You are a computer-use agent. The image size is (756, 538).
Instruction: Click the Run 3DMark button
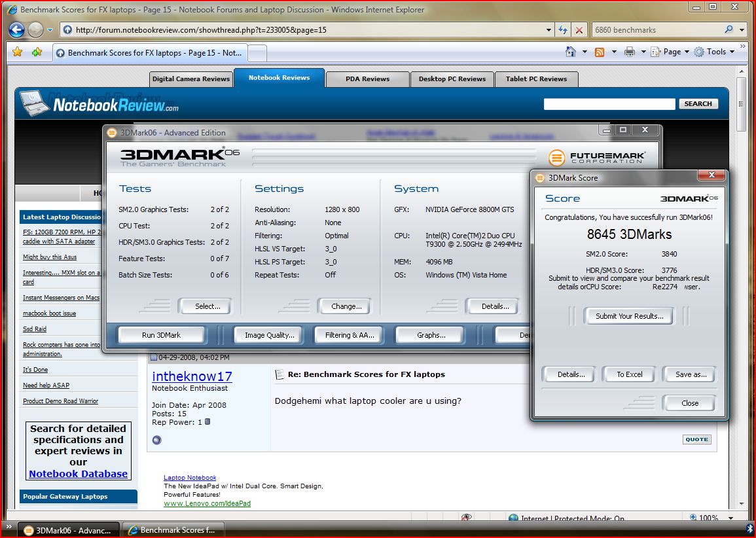161,335
